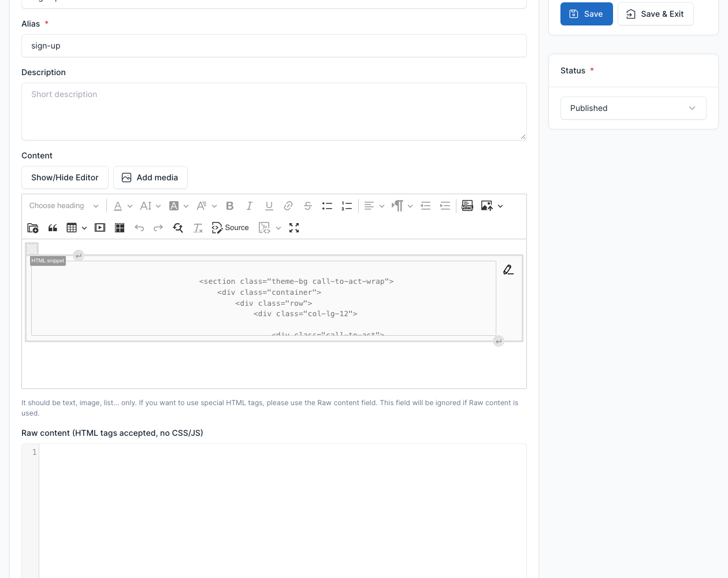Remove formatting from the selection

198,228
